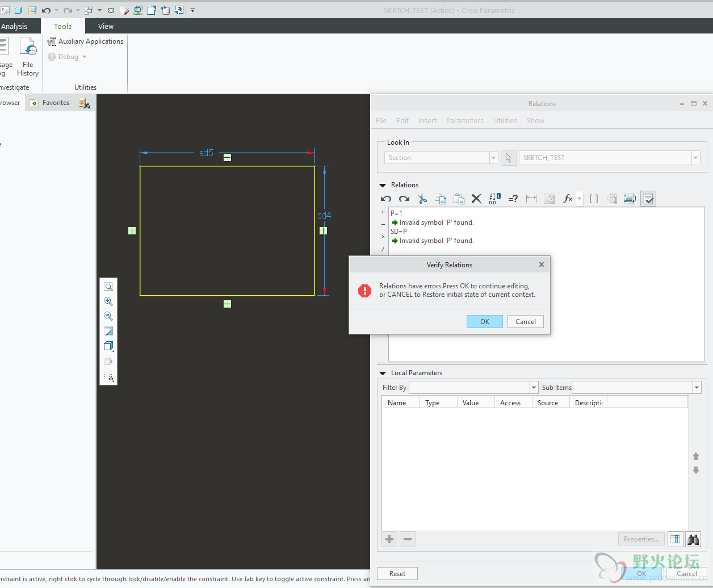Toggle sketcher display filters grid icon
713x588 pixels.
pos(108,376)
